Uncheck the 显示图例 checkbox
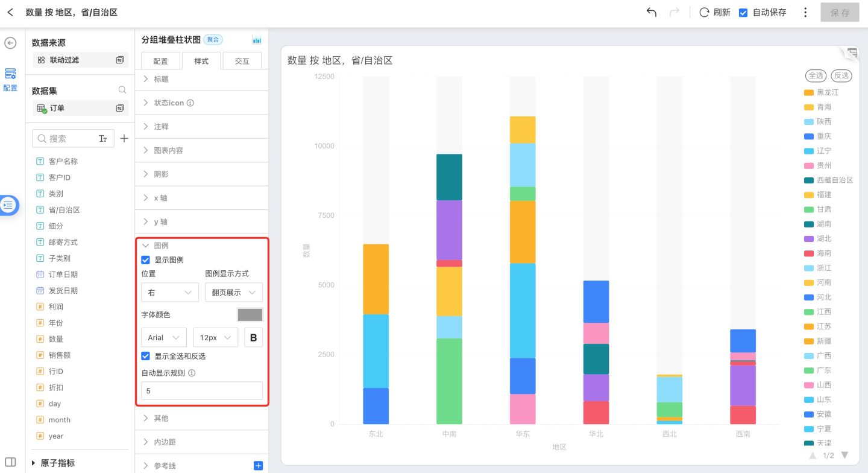The height and width of the screenshot is (473, 868). click(145, 260)
